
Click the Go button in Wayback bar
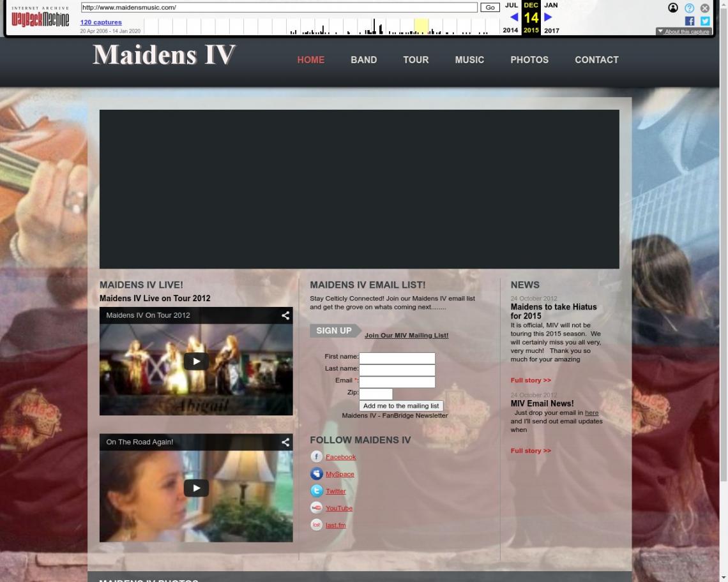tap(490, 8)
